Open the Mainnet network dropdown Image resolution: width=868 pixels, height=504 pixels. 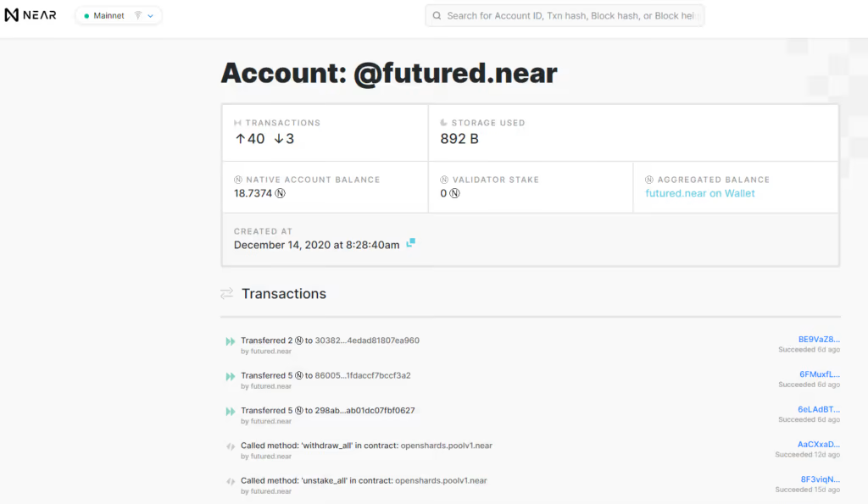[x=119, y=15]
